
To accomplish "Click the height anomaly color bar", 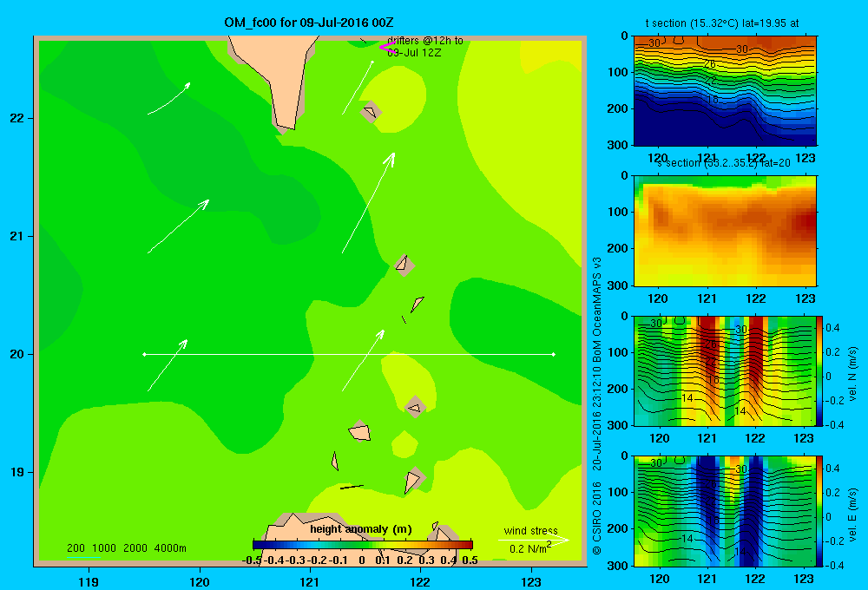I will 363,545.
